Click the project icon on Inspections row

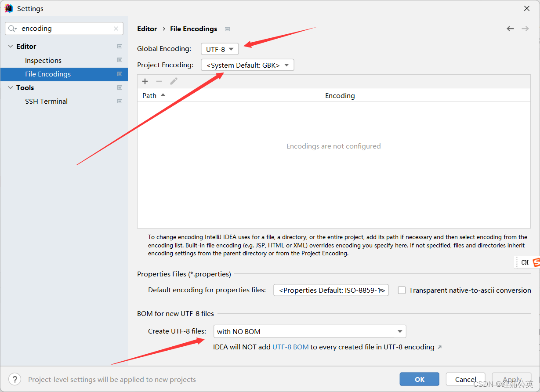[x=120, y=60]
